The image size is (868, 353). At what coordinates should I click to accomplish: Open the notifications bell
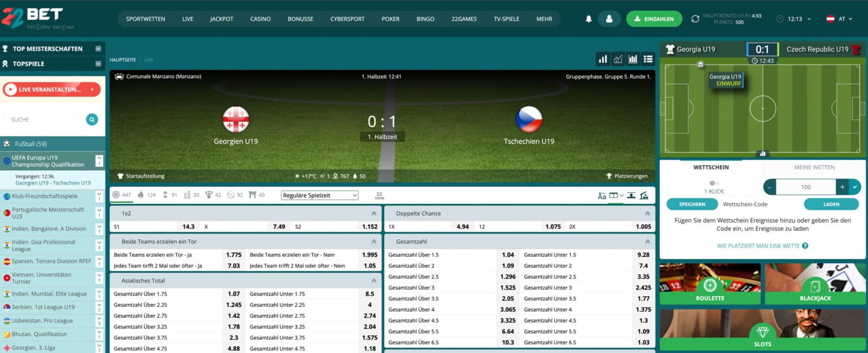(x=589, y=19)
